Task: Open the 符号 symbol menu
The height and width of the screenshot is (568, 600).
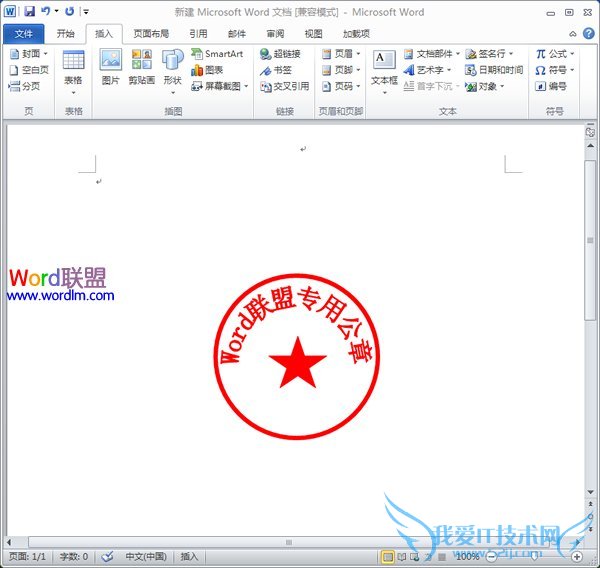Action: (x=555, y=70)
